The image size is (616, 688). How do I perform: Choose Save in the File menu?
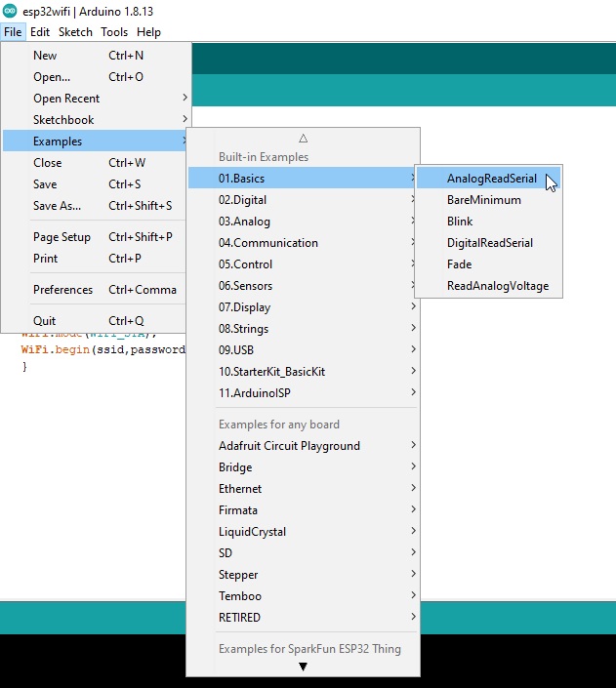[x=95, y=184]
